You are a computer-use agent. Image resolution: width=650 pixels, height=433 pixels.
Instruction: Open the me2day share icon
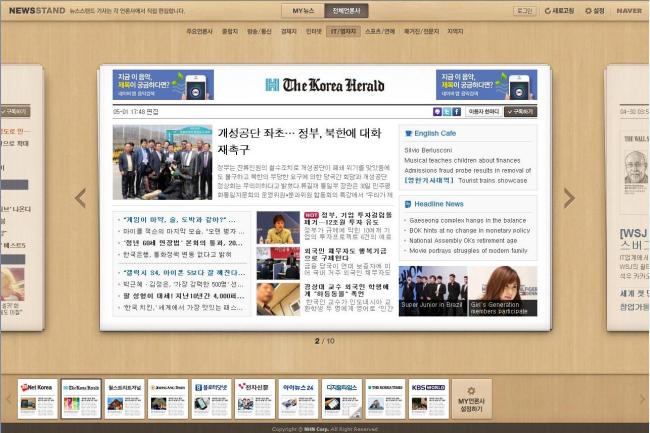click(x=437, y=111)
